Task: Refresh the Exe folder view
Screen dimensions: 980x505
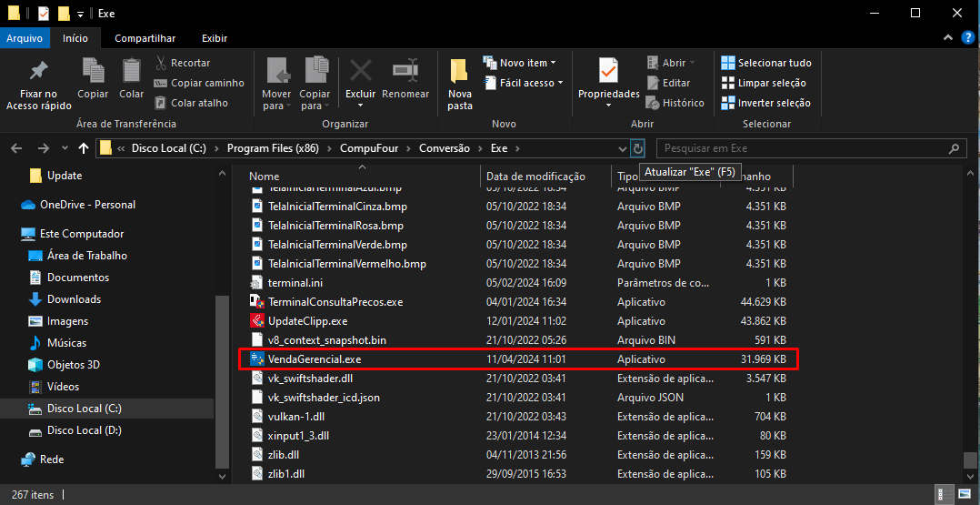Action: tap(638, 148)
